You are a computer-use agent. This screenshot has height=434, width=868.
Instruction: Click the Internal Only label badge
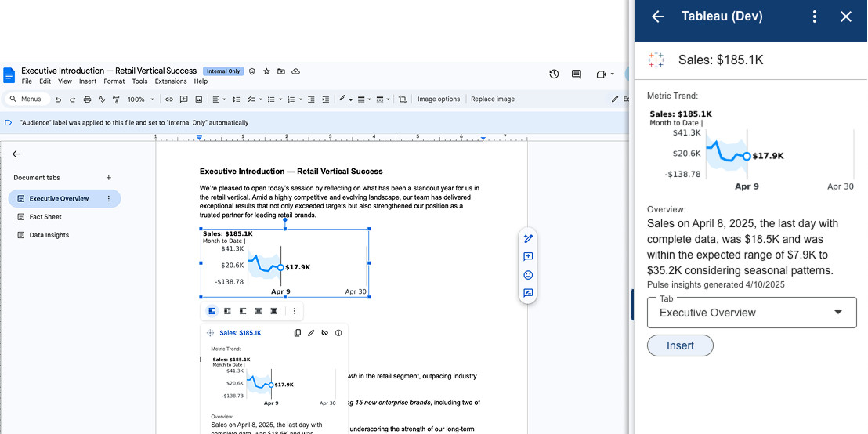(223, 71)
